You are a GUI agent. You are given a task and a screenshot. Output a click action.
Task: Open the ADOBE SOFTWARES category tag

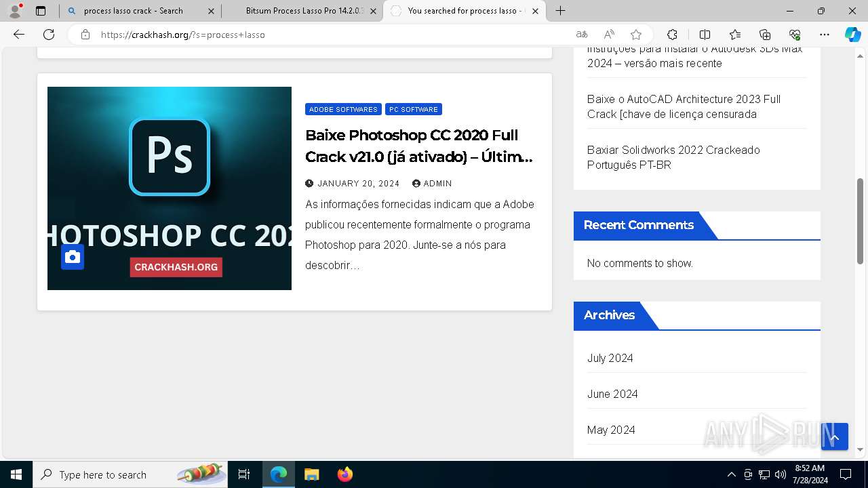click(x=343, y=109)
